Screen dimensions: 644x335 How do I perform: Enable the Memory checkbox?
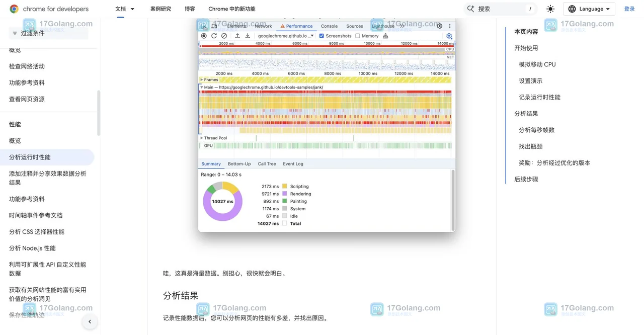pyautogui.click(x=358, y=36)
